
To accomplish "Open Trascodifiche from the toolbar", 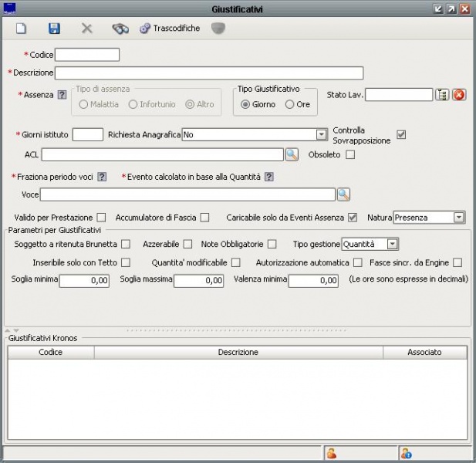I will point(170,29).
